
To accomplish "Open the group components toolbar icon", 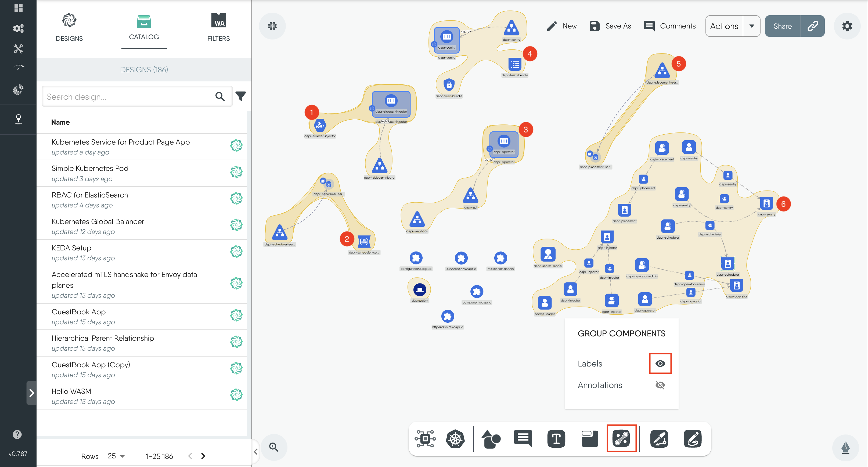I will pyautogui.click(x=621, y=439).
